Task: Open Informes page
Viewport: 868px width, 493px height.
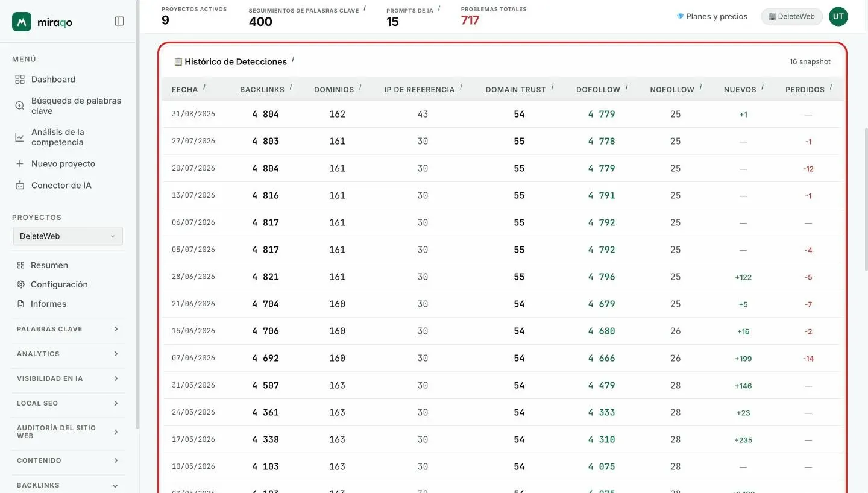Action: point(48,304)
